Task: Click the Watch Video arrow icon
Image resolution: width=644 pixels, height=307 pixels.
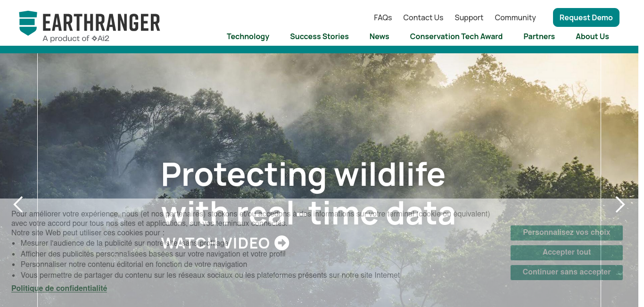Action: tap(282, 243)
